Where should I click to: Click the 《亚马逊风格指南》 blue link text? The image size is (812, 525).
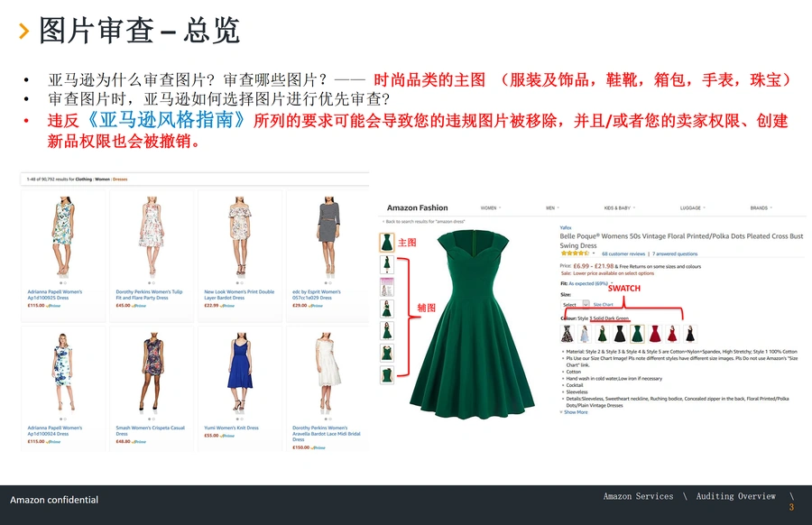point(165,120)
